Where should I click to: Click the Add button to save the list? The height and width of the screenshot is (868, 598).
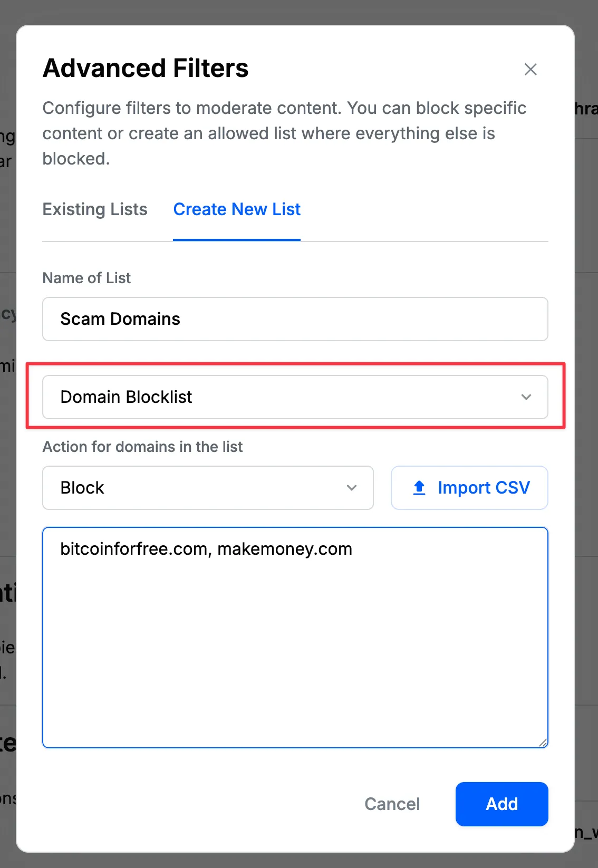point(501,804)
